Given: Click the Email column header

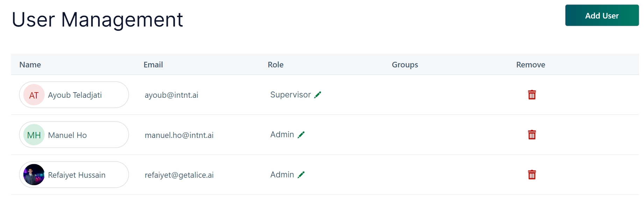Looking at the screenshot, I should click(153, 65).
